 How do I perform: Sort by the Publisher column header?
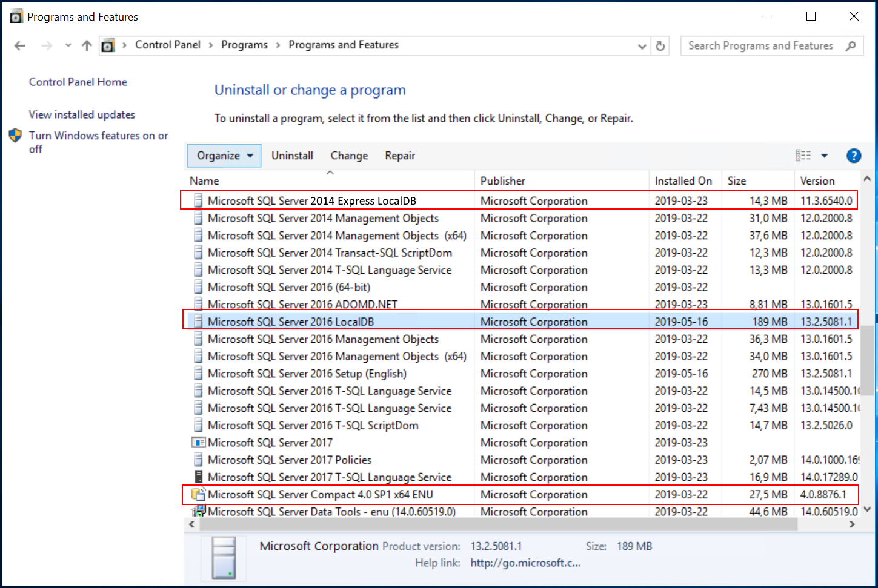point(562,181)
